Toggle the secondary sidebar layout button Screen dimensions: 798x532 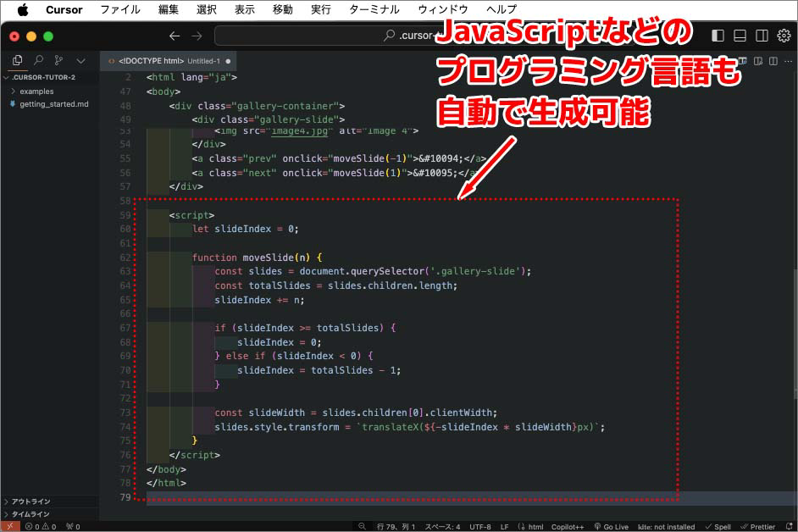[762, 36]
